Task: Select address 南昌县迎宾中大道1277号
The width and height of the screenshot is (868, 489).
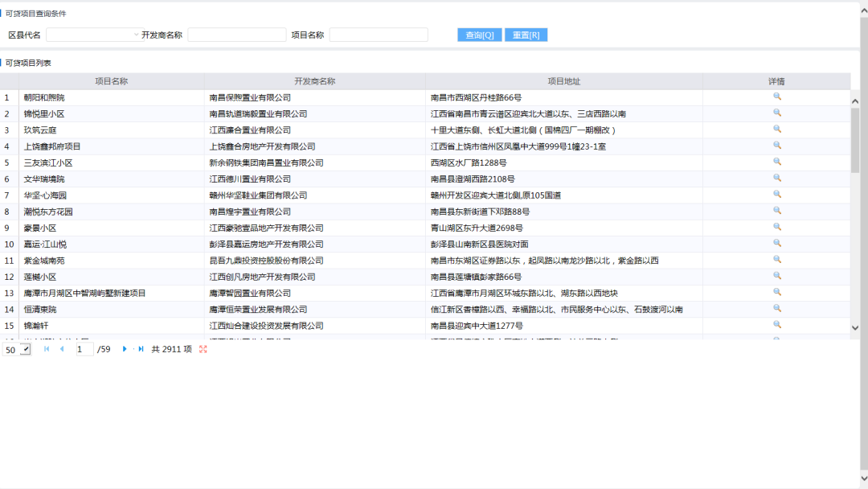Action: (477, 326)
